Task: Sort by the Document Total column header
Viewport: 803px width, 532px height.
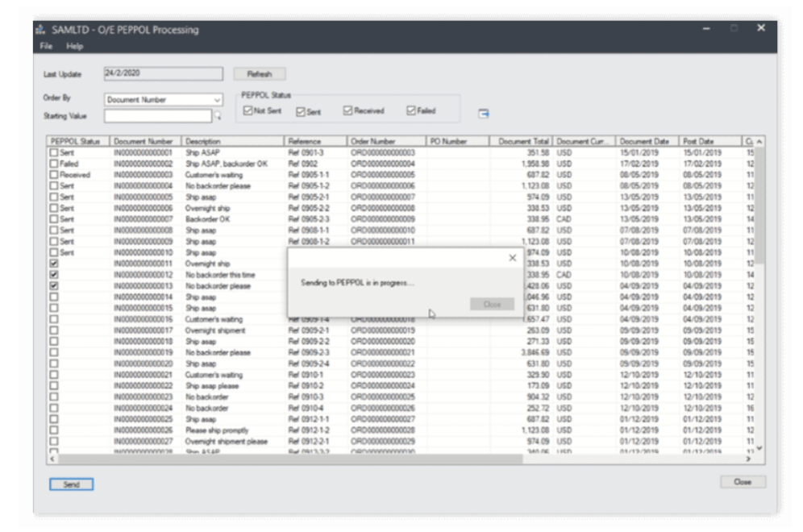Action: coord(521,142)
